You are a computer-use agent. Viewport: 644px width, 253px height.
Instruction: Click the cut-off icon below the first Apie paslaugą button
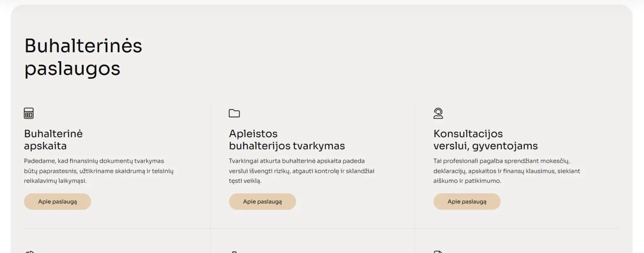tap(30, 251)
